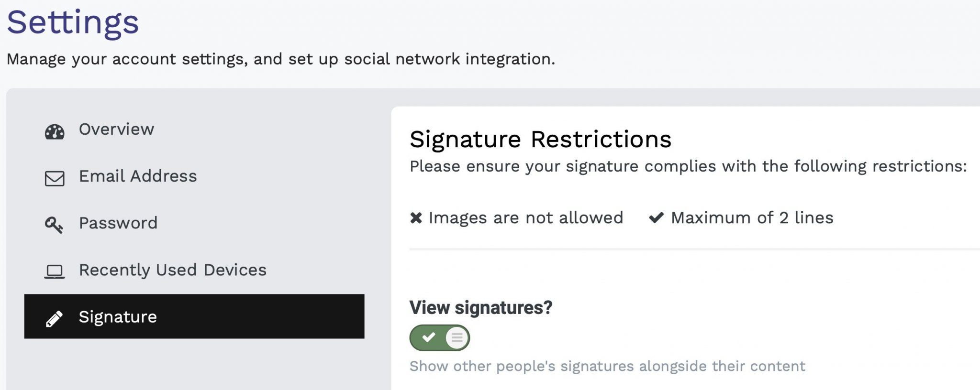This screenshot has width=980, height=390.
Task: Click the checkmark inside the green toggle
Action: [429, 337]
